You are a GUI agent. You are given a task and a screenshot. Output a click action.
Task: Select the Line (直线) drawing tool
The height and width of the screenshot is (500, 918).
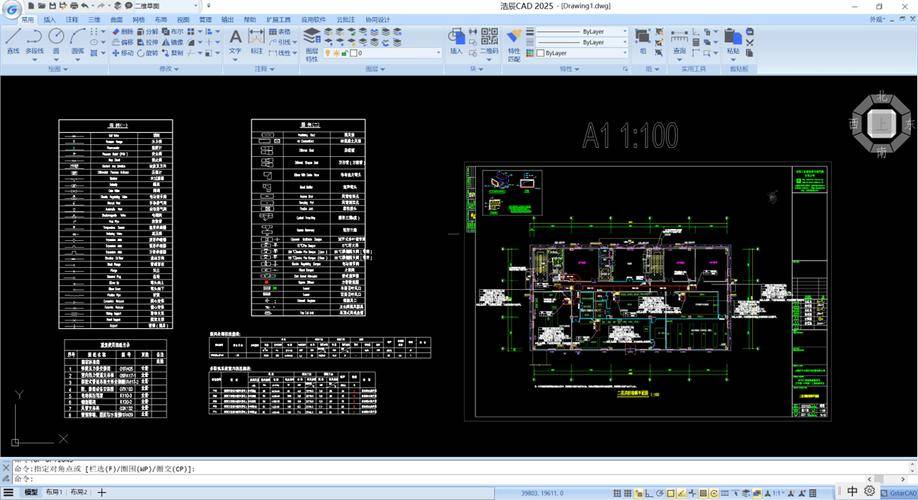point(13,40)
